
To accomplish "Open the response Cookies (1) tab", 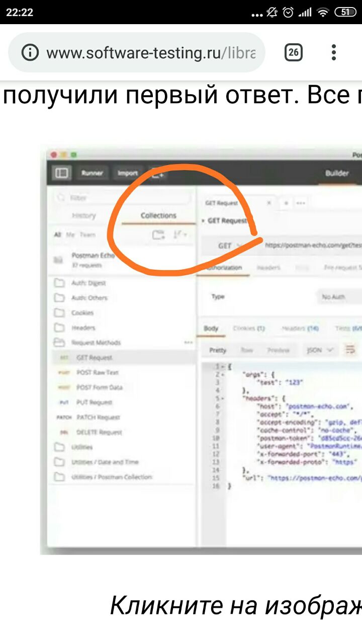I will point(249,329).
